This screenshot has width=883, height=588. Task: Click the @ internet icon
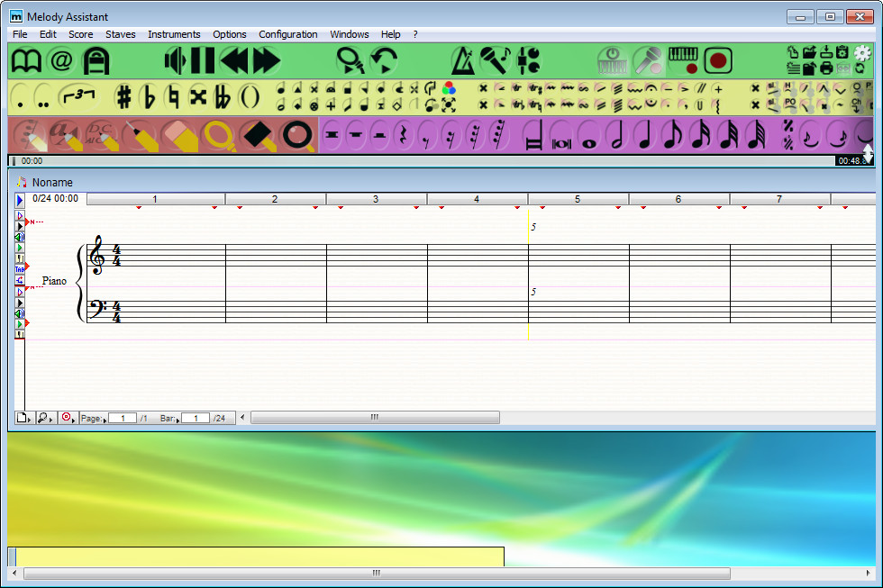coord(61,60)
